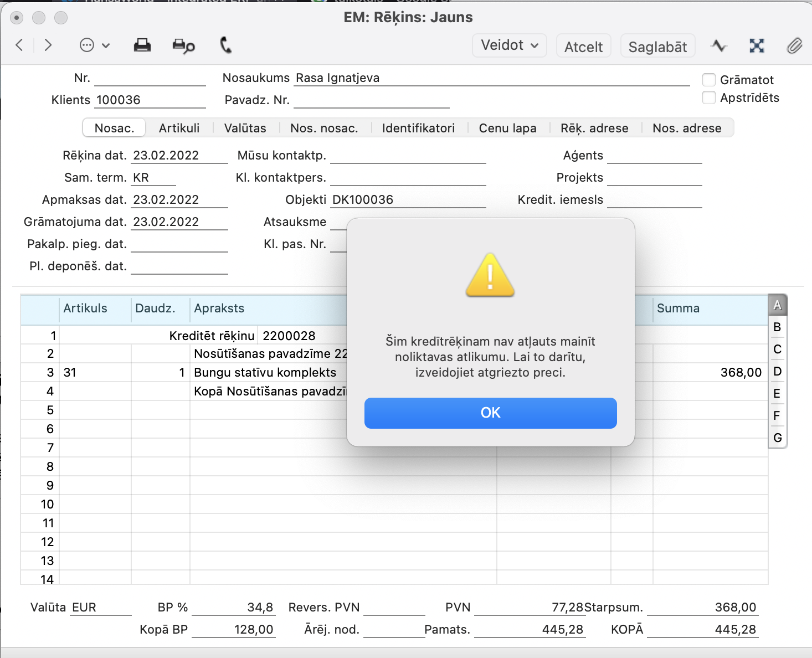Click the Saglabāt button
The width and height of the screenshot is (812, 658).
click(657, 47)
